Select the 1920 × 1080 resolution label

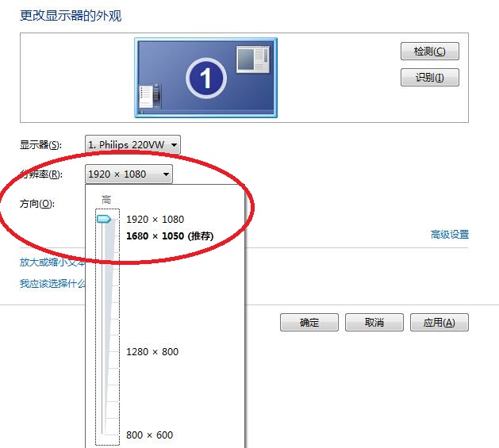click(155, 220)
